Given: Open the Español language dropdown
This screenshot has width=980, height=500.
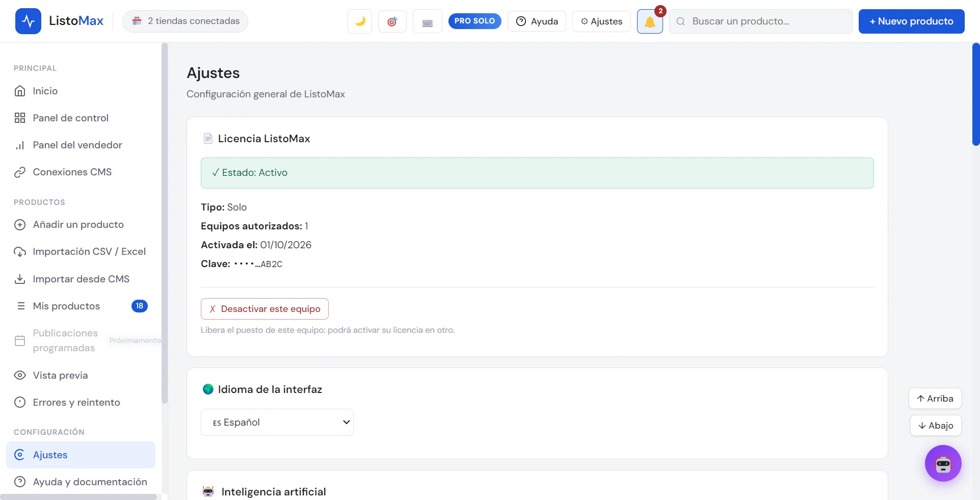Looking at the screenshot, I should (277, 422).
